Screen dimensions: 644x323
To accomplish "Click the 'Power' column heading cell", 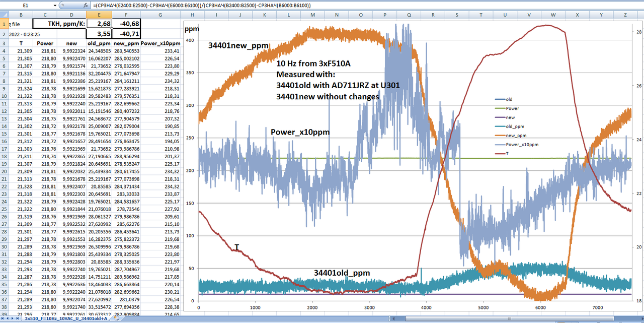I will click(x=45, y=43).
